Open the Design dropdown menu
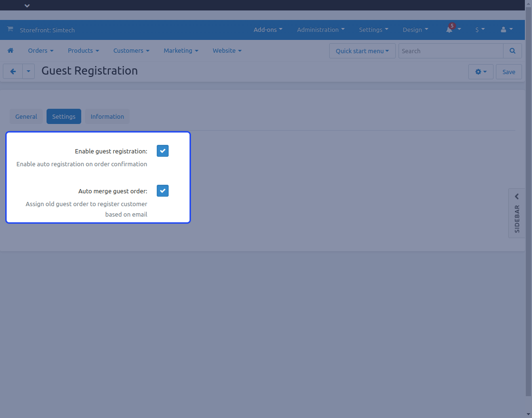This screenshot has height=418, width=532. (415, 30)
